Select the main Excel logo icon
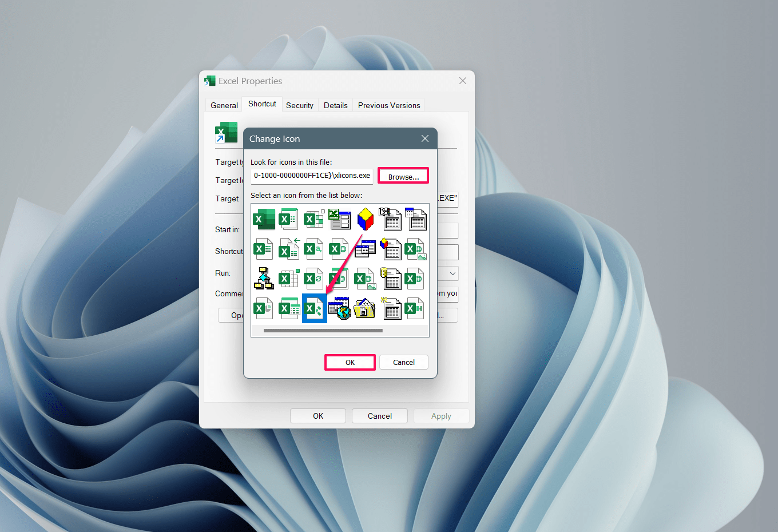Screen dimensions: 778x532 (264, 219)
